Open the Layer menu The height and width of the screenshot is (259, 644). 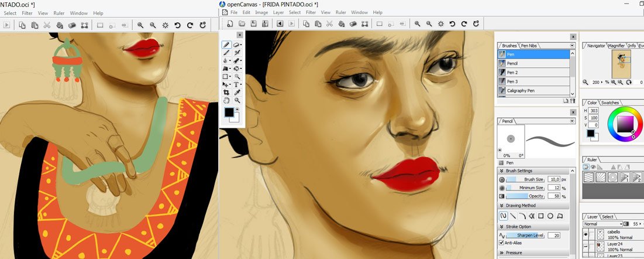[278, 12]
